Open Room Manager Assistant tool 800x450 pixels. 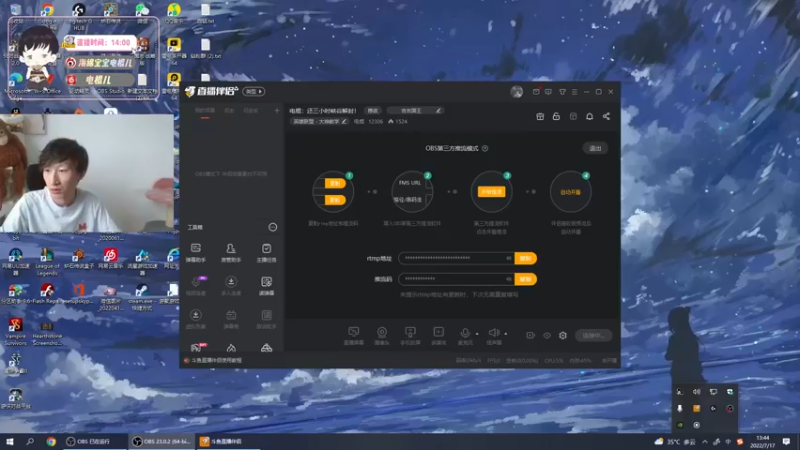231,253
